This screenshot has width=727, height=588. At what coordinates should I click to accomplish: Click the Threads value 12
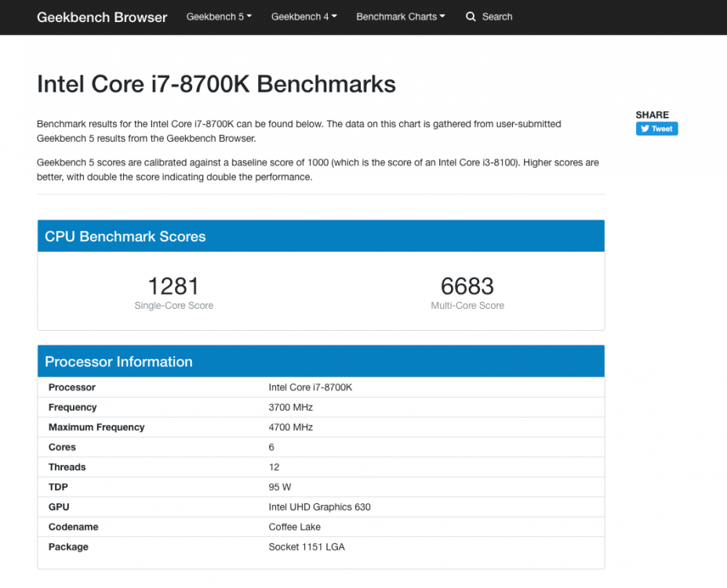pos(274,467)
